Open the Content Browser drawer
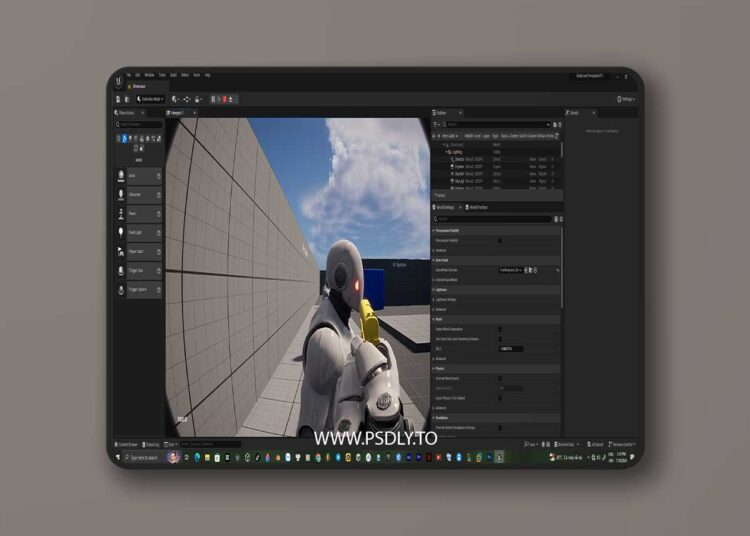 (x=126, y=444)
